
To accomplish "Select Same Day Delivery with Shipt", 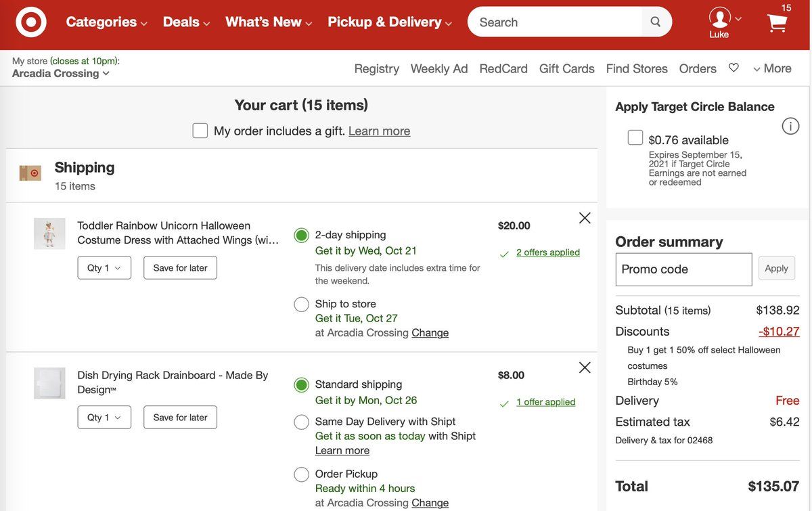I will pyautogui.click(x=302, y=422).
